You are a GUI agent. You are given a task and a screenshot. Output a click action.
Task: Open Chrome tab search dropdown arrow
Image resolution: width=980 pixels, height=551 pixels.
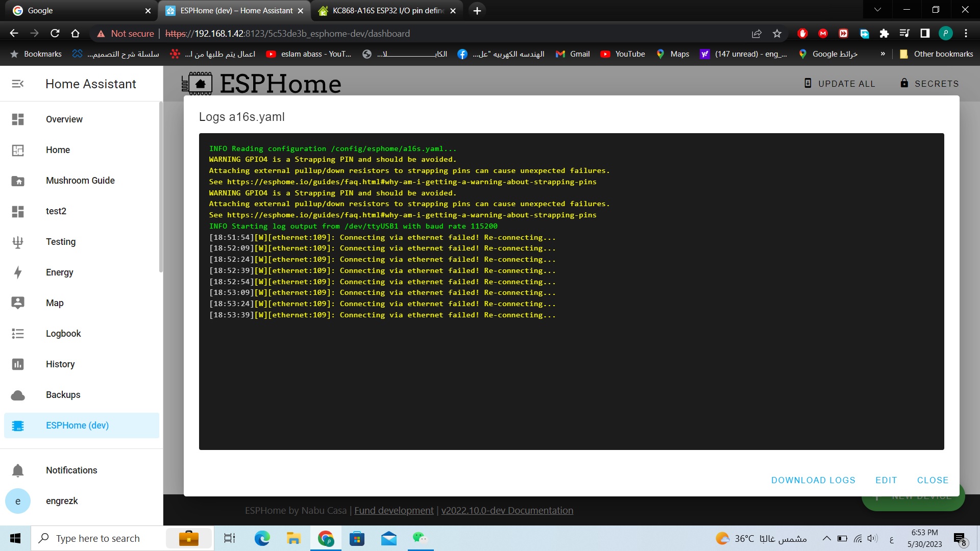(877, 10)
